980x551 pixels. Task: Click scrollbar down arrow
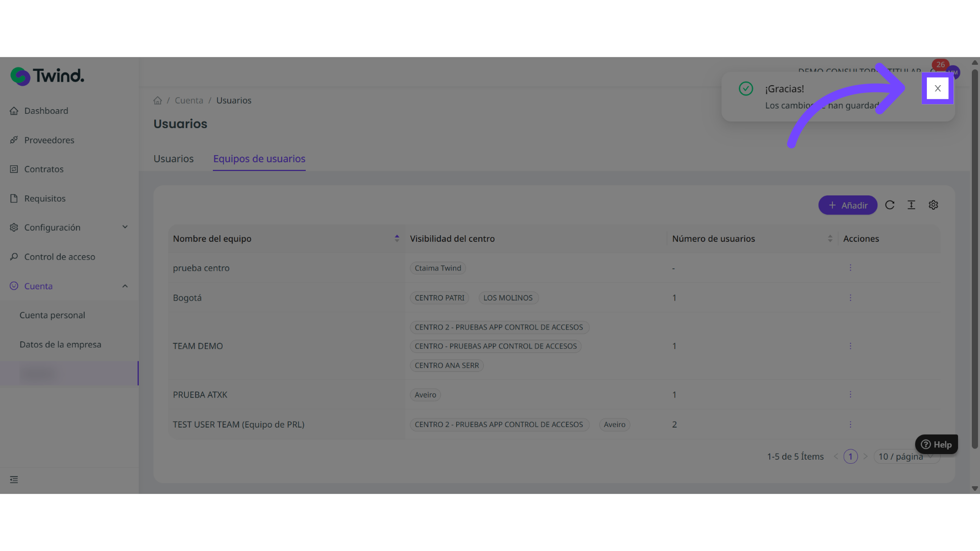coord(975,488)
